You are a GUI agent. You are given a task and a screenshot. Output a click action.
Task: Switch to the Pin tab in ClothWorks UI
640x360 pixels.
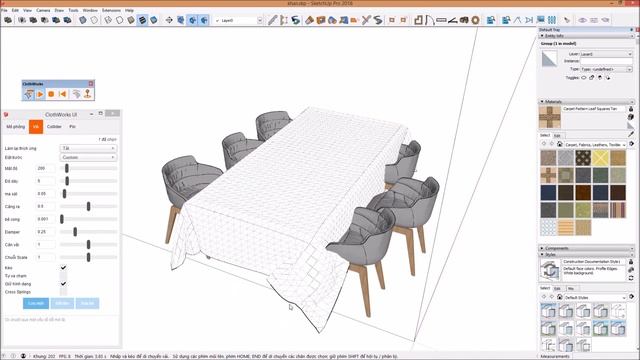72,127
